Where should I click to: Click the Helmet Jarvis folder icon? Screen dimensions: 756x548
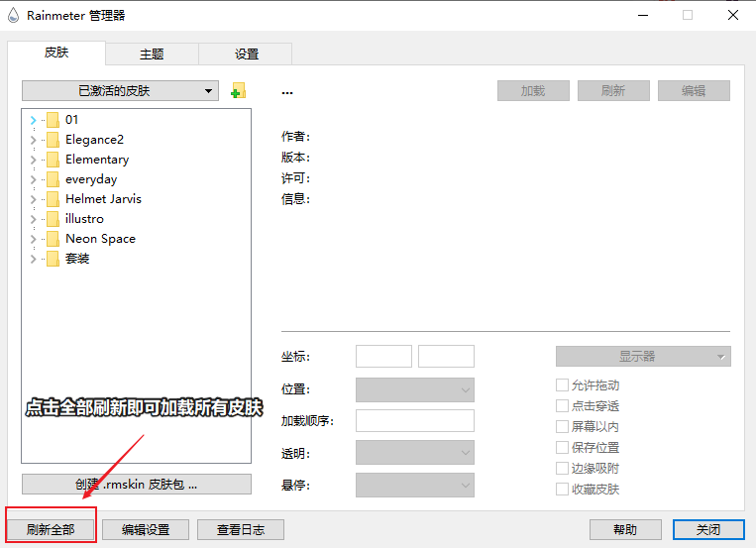point(54,199)
